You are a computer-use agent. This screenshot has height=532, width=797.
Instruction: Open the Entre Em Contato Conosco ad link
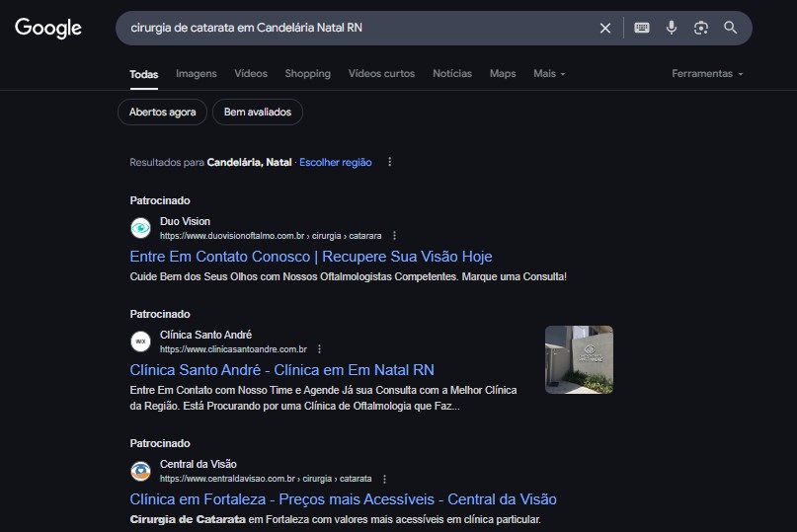pyautogui.click(x=310, y=256)
